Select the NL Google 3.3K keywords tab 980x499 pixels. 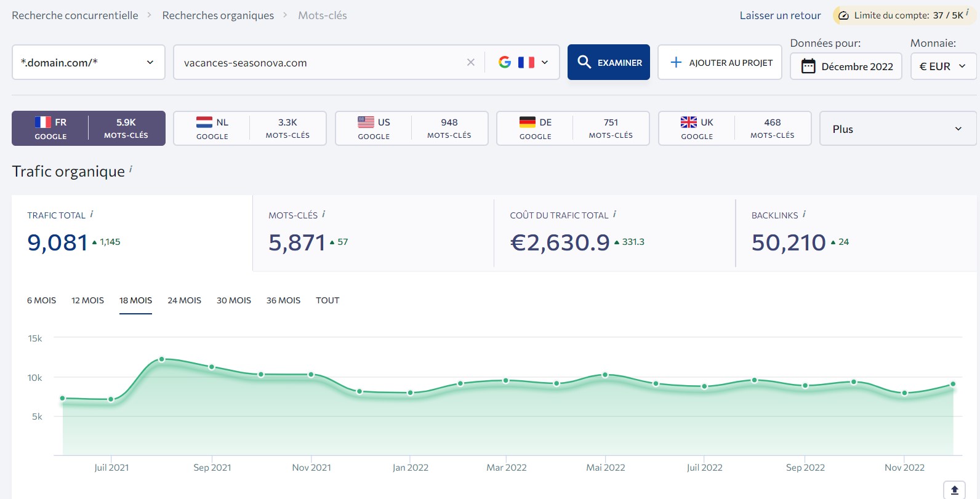tap(250, 128)
